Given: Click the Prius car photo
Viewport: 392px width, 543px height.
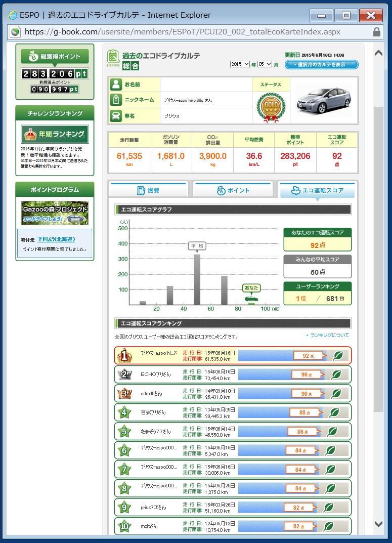Looking at the screenshot, I should [324, 101].
